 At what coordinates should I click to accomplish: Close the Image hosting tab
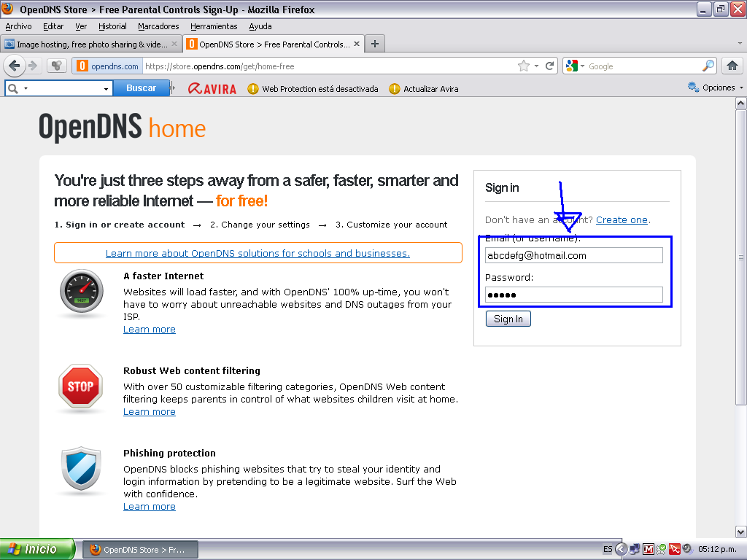[x=174, y=44]
